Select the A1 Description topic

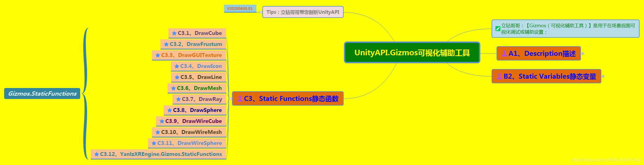(x=538, y=53)
